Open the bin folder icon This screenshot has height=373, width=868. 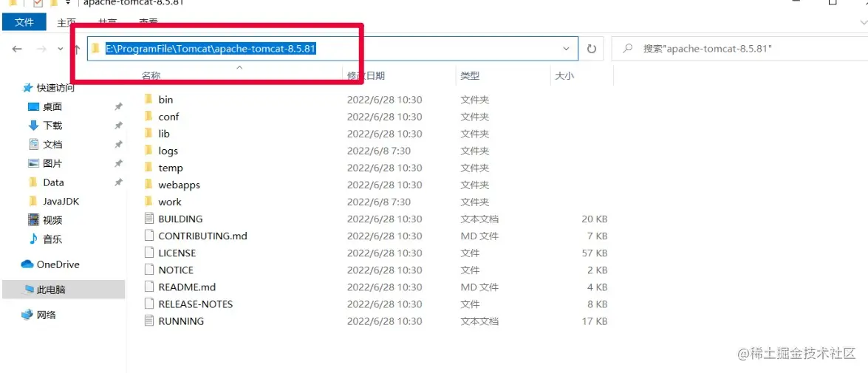[x=148, y=99]
